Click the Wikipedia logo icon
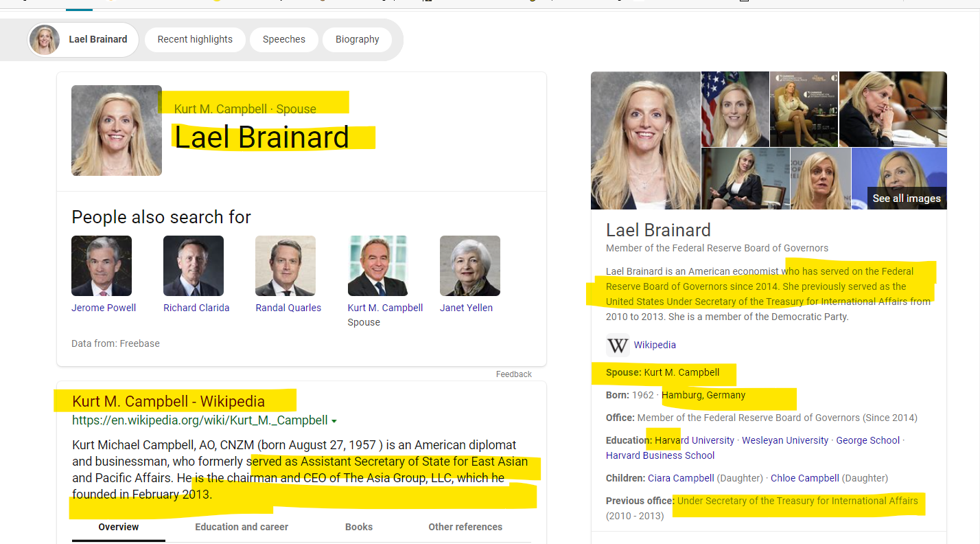Image resolution: width=980 pixels, height=544 pixels. coord(618,345)
